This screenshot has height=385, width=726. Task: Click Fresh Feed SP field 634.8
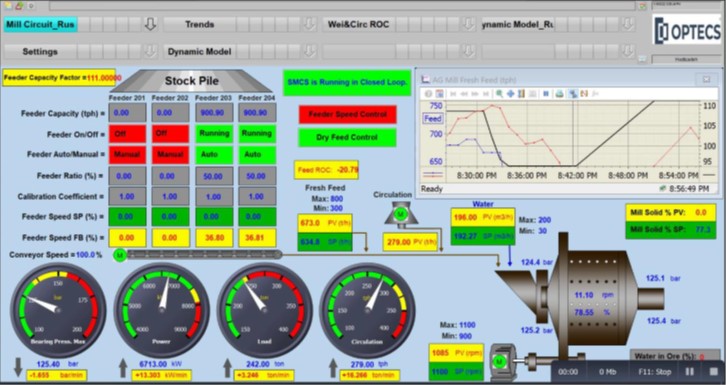click(x=325, y=242)
